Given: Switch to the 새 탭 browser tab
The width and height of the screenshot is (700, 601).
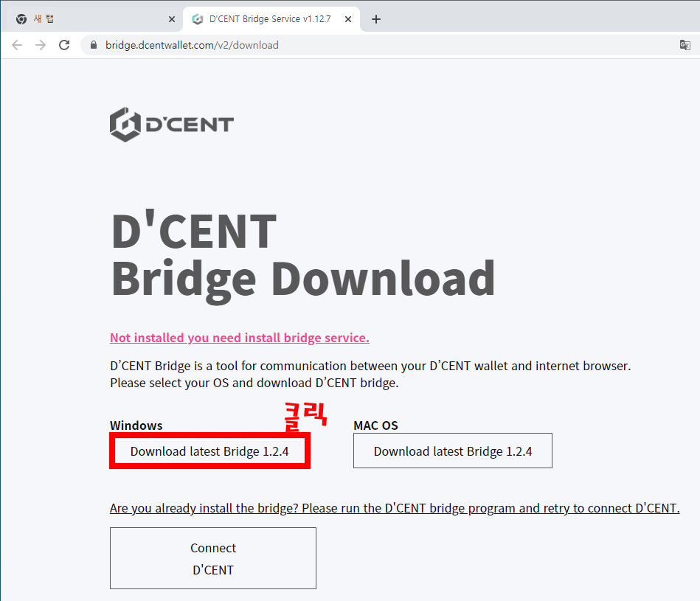Looking at the screenshot, I should tap(91, 19).
